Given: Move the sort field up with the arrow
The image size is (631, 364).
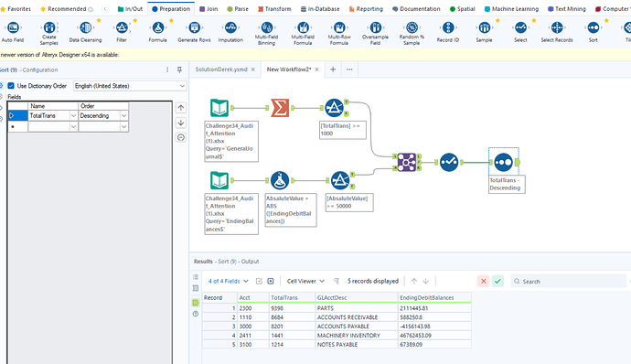Looking at the screenshot, I should tap(181, 108).
